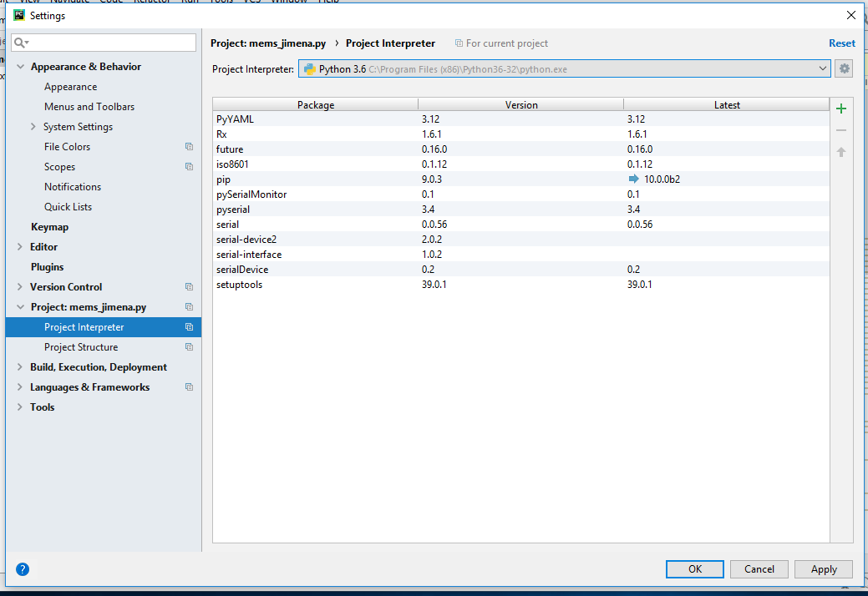This screenshot has width=868, height=596.
Task: Click the project-level icon beside Scopes
Action: pyautogui.click(x=189, y=166)
